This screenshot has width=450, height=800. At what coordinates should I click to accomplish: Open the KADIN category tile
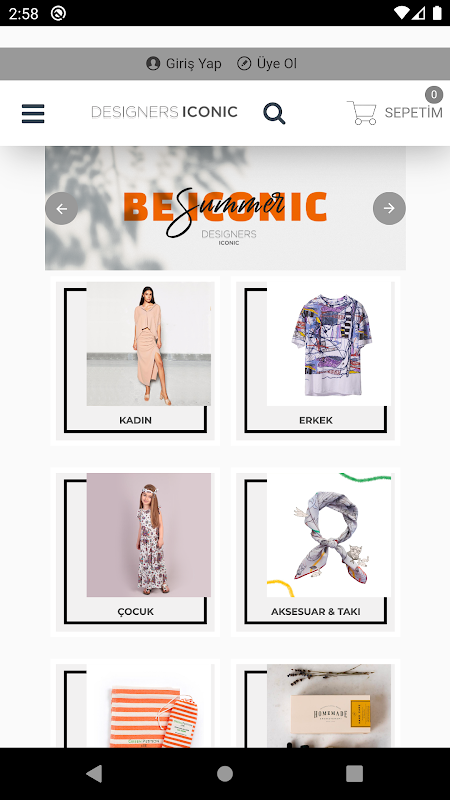135,361
